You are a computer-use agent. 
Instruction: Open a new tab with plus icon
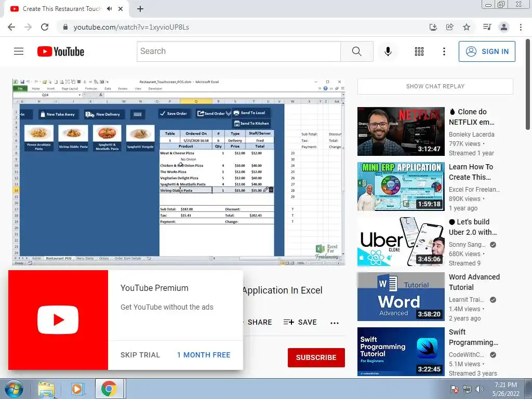point(140,9)
